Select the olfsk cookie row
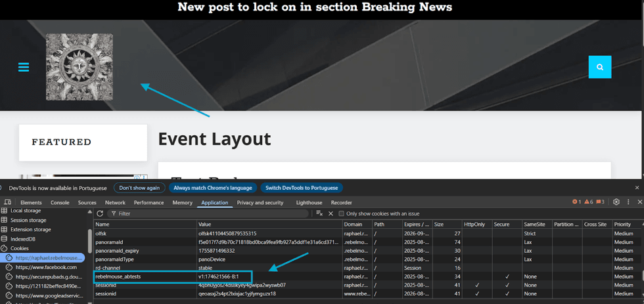The image size is (644, 304). click(367, 234)
